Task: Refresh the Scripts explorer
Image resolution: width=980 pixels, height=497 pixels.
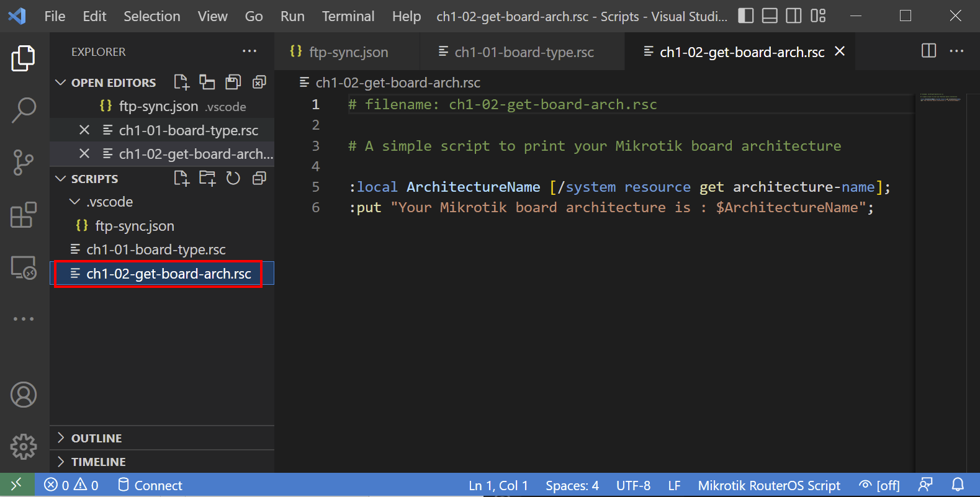Action: click(x=233, y=179)
